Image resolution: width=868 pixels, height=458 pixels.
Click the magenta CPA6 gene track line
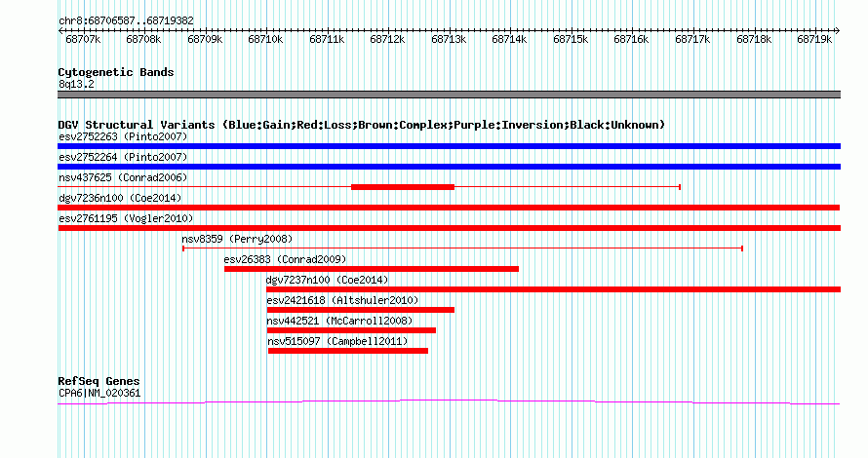pyautogui.click(x=449, y=402)
